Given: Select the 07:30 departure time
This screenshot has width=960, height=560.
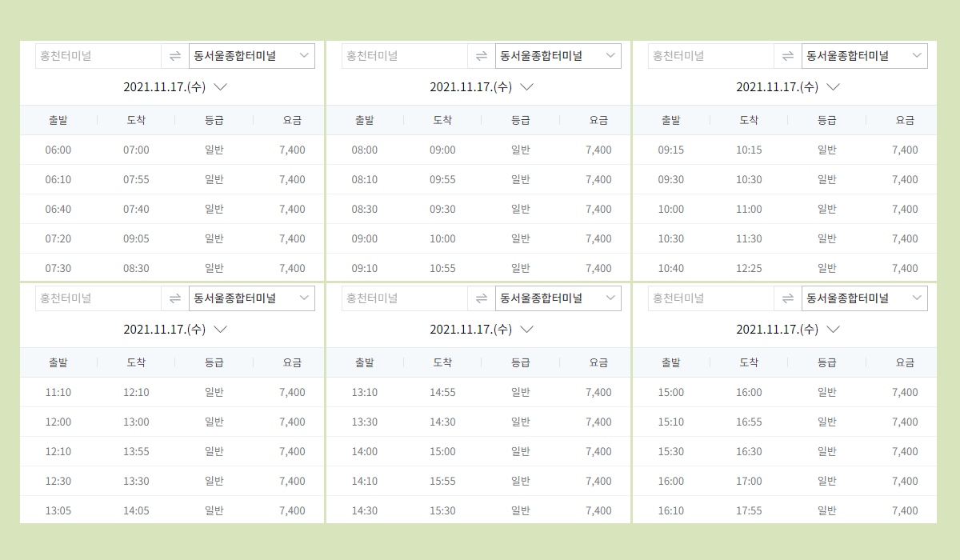Looking at the screenshot, I should pyautogui.click(x=58, y=269).
